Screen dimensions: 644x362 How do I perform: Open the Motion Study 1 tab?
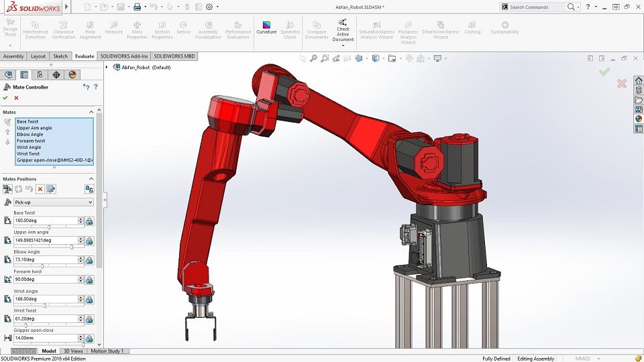[106, 351]
